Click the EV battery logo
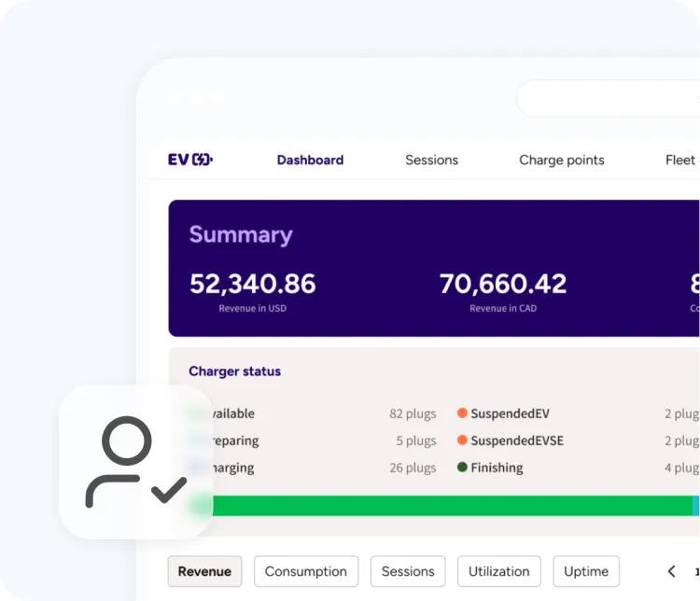700x601 pixels. (x=190, y=160)
